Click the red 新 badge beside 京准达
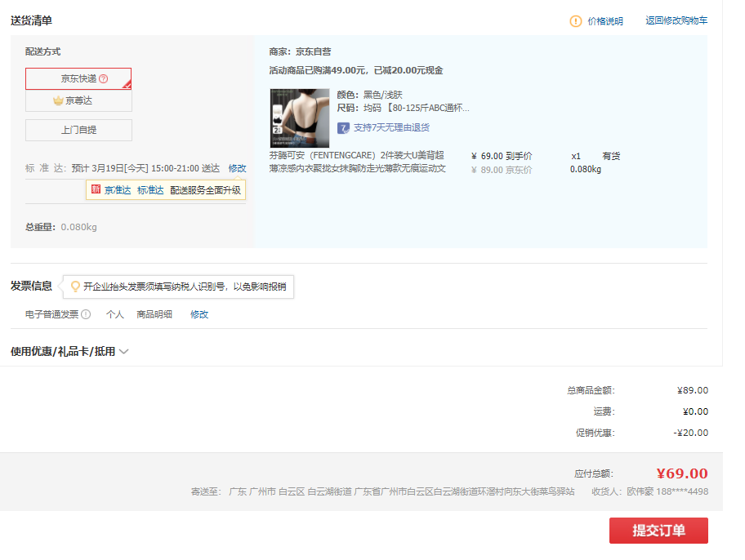Screen dimensions: 745x560 [x=96, y=190]
